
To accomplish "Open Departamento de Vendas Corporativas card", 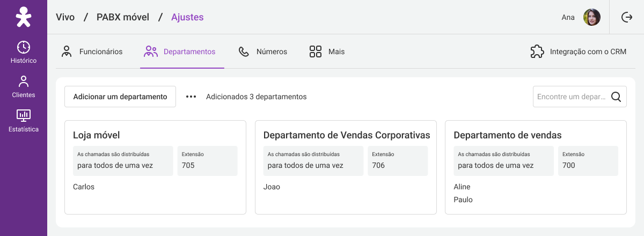I will (346, 167).
